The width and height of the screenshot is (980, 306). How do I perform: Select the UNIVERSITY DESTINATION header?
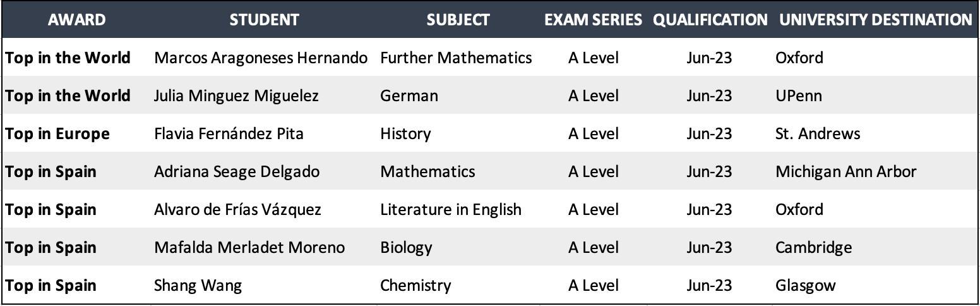[x=876, y=20]
